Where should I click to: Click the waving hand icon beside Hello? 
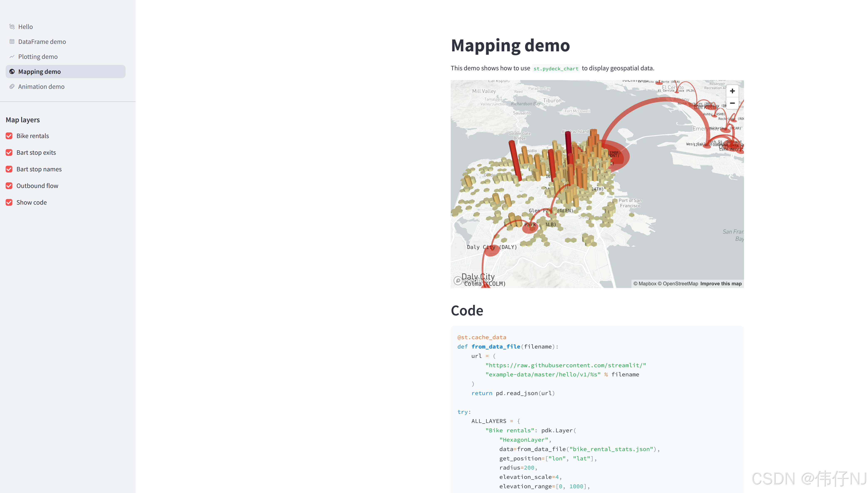(x=12, y=26)
